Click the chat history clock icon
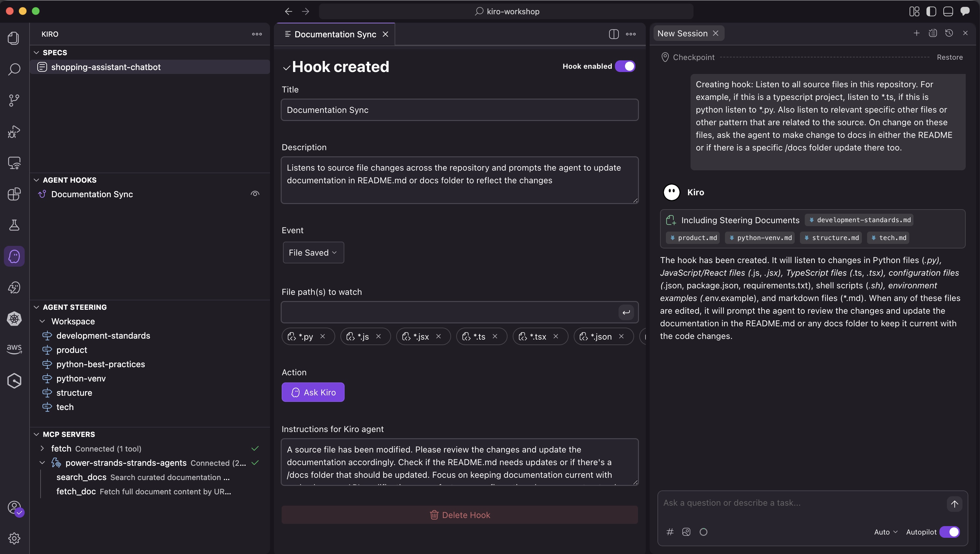The width and height of the screenshot is (980, 554). tap(949, 33)
